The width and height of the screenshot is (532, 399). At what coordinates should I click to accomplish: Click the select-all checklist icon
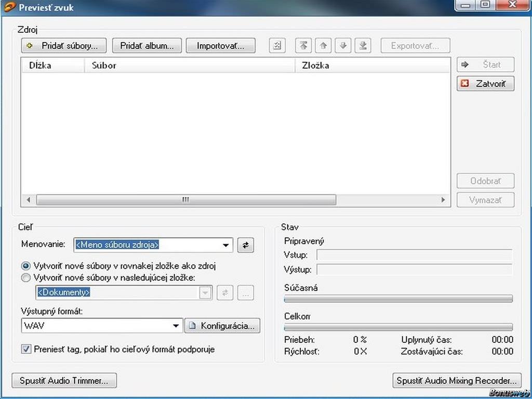pos(277,46)
